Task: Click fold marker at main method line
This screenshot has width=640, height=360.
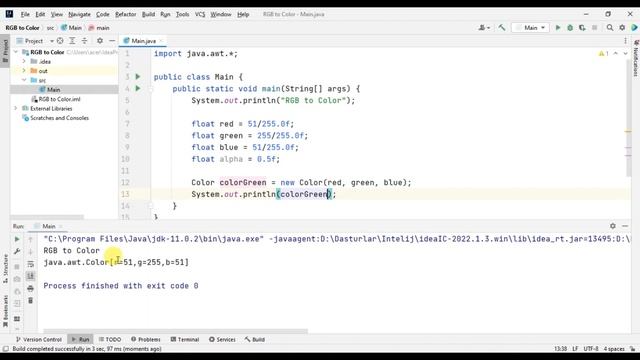Action: (151, 89)
